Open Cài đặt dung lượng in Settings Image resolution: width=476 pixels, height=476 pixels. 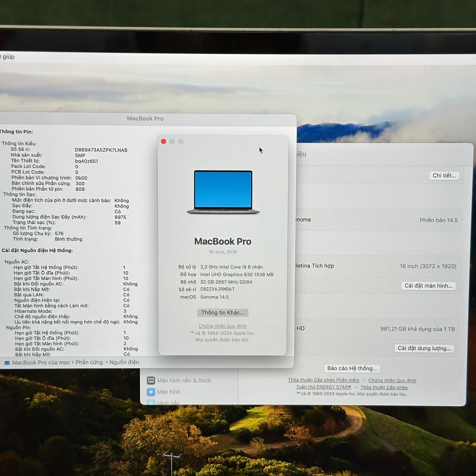pos(424,348)
